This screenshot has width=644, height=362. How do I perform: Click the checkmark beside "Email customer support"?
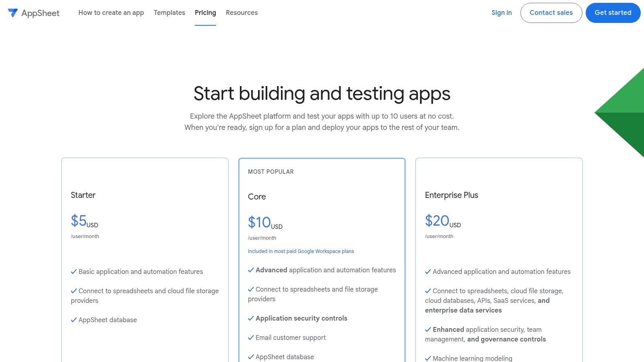[x=250, y=337]
